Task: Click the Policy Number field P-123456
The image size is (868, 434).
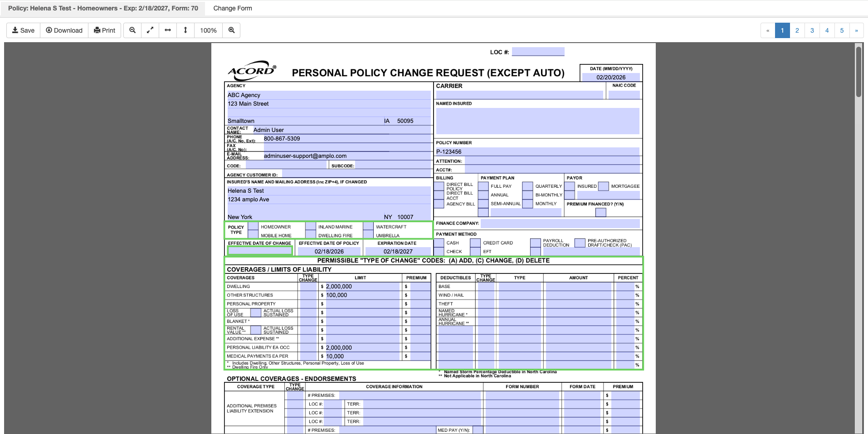Action: coord(538,151)
